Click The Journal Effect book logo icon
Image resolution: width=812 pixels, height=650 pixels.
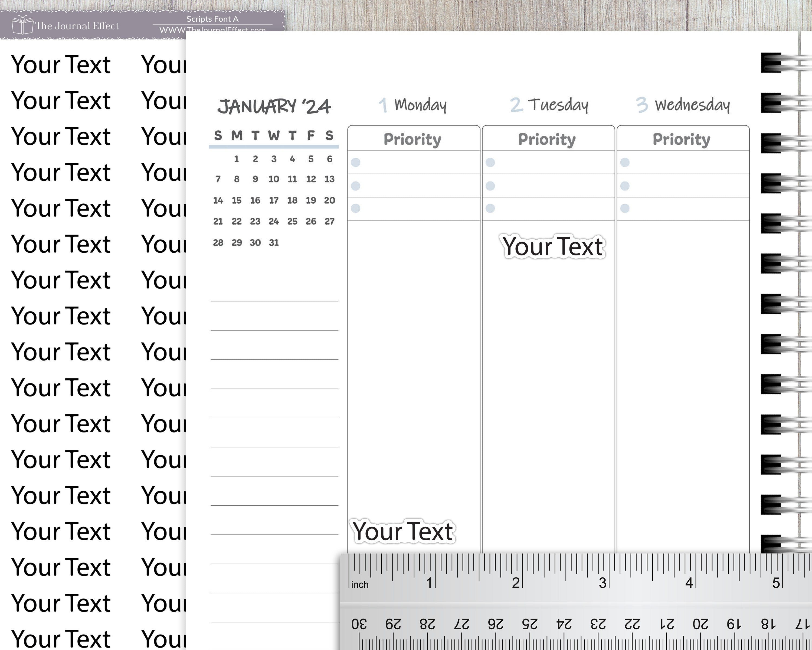[x=22, y=25]
